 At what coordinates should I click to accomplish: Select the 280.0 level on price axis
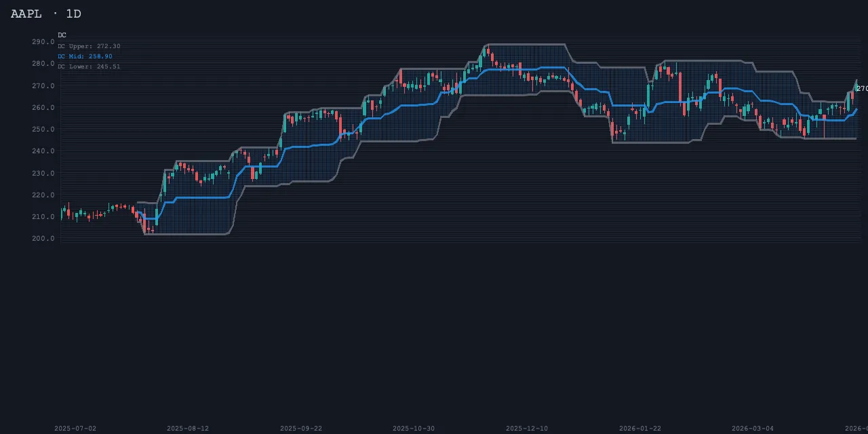(43, 64)
